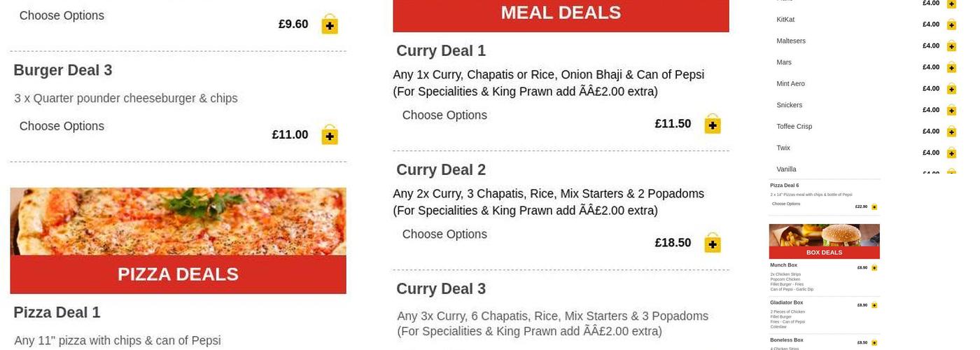This screenshot has width=980, height=350.
Task: Add Burger Deal 3 to basket
Action: [x=330, y=135]
